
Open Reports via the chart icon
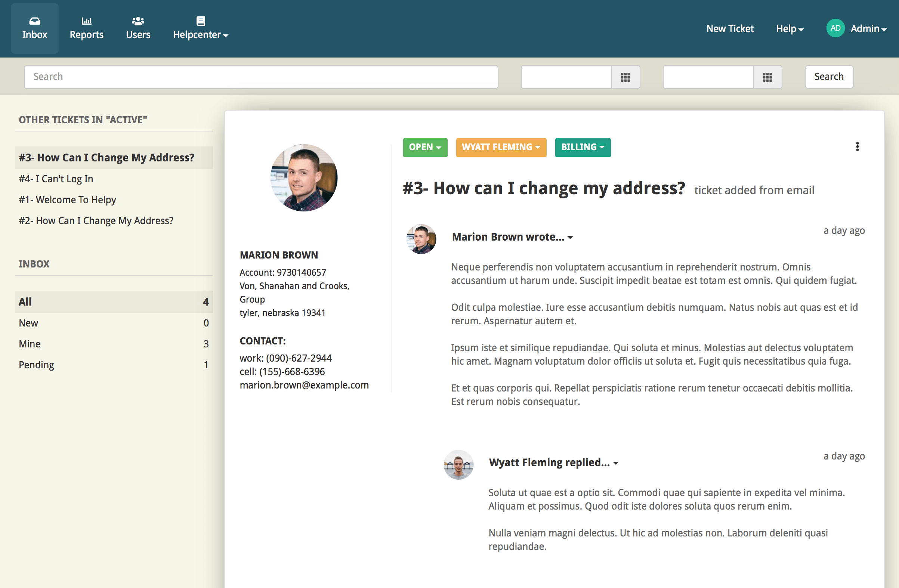[x=87, y=21]
